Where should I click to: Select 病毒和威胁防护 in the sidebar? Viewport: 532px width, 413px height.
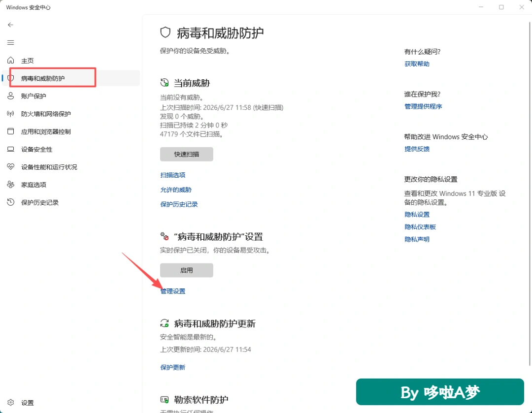pos(71,78)
